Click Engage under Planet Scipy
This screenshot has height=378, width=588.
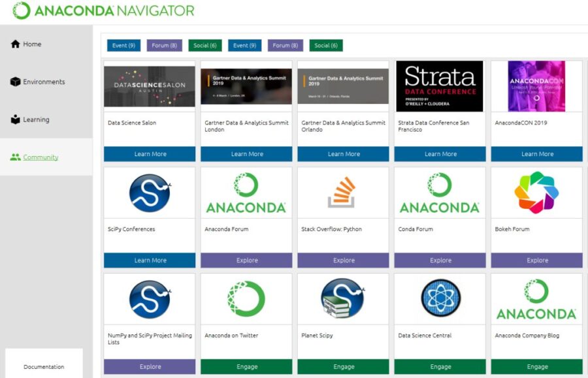point(343,367)
